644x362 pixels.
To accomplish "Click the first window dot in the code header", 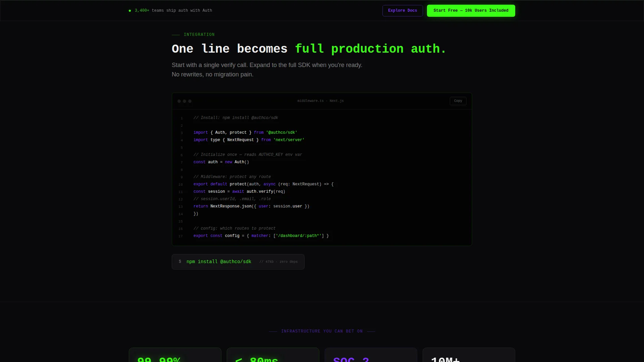I will [x=179, y=101].
